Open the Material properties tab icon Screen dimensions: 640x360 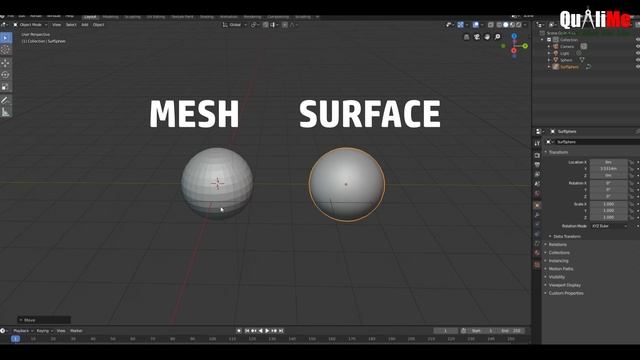coord(537,253)
